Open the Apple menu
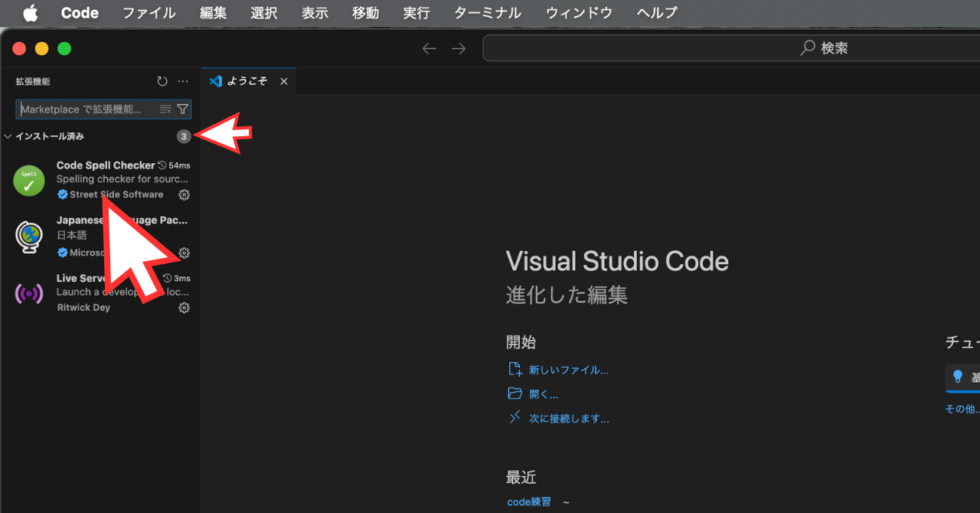Viewport: 980px width, 513px height. point(31,12)
